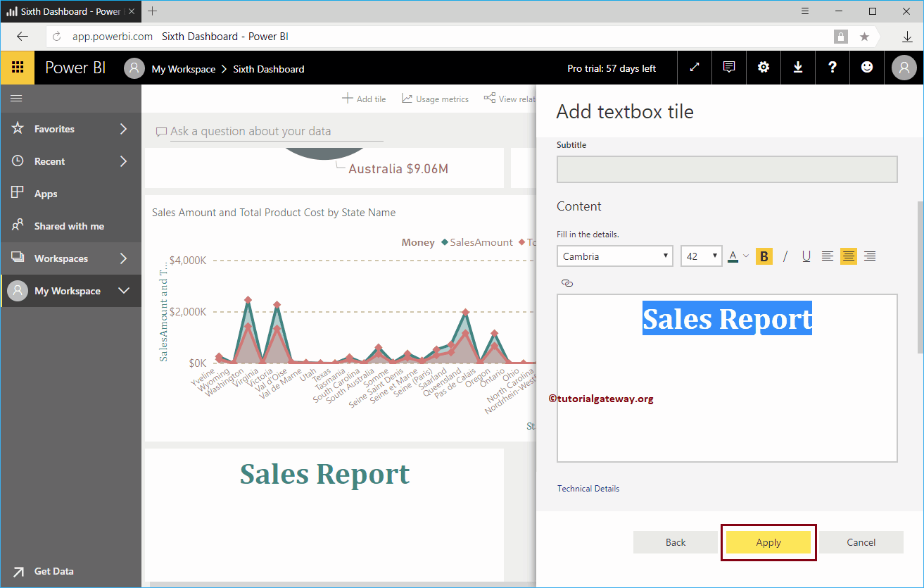Open the Download menu in Power BI header
This screenshot has width=924, height=588.
click(798, 68)
